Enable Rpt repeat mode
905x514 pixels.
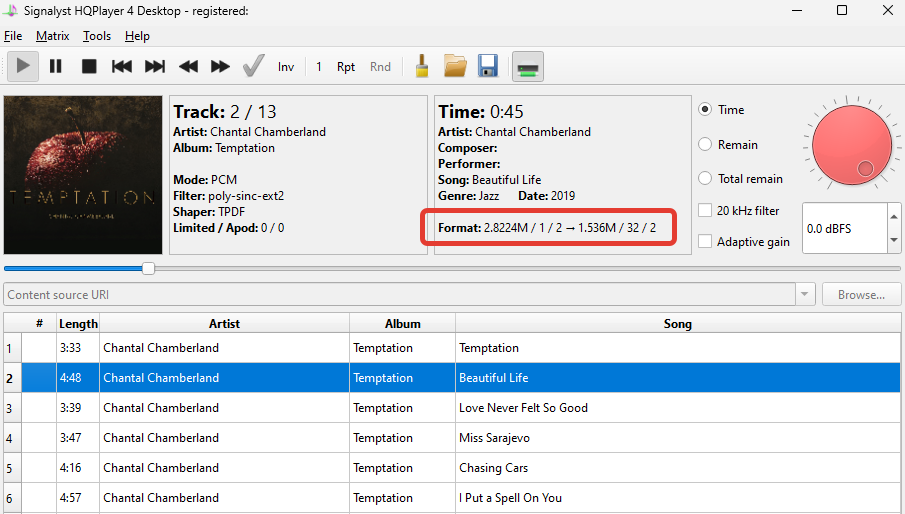coord(346,67)
